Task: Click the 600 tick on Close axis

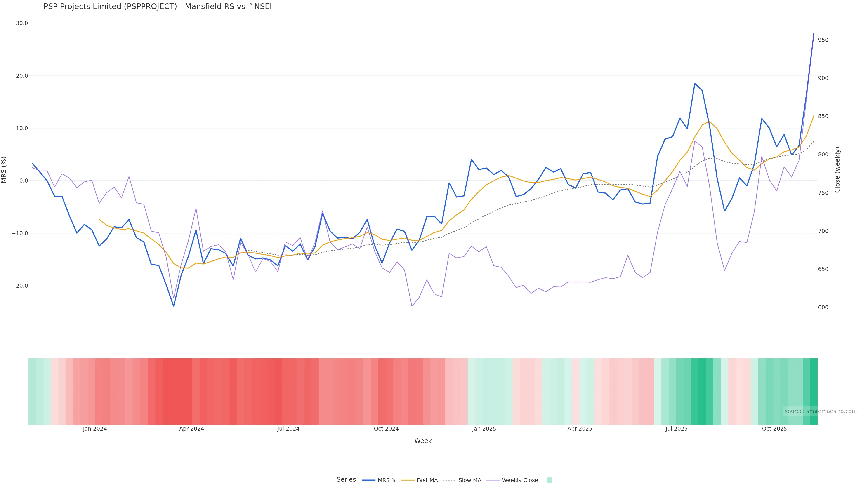Action: [x=823, y=307]
